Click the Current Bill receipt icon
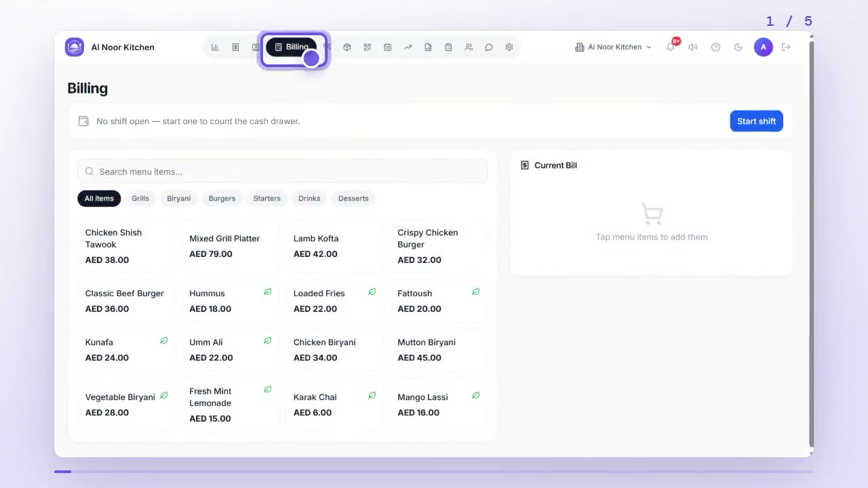 tap(525, 165)
